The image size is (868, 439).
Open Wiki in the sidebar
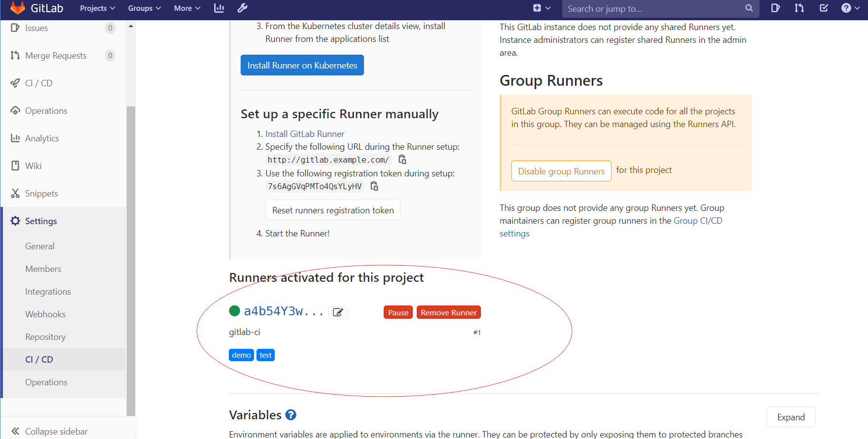tap(63, 166)
